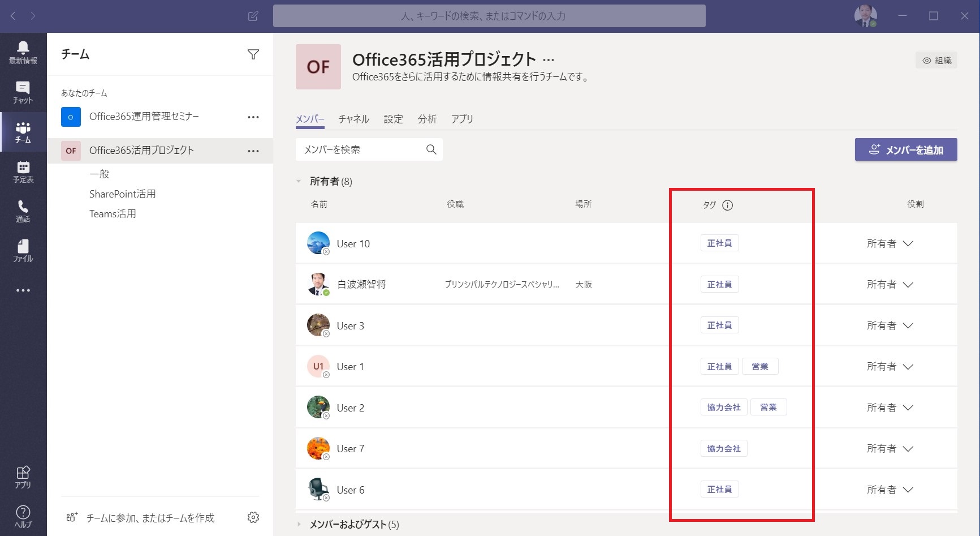
Task: Select the Office365運用管理セミナー team
Action: point(160,117)
